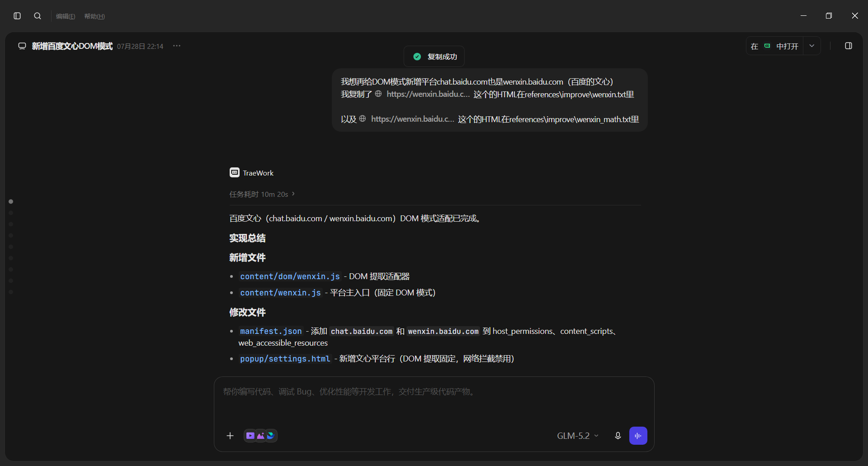This screenshot has width=868, height=466.
Task: Click the 复制成功 toast notification
Action: point(434,57)
